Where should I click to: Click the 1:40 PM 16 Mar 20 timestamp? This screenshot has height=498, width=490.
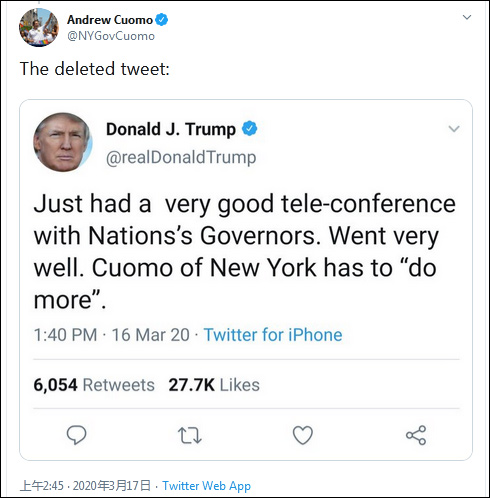pos(112,335)
